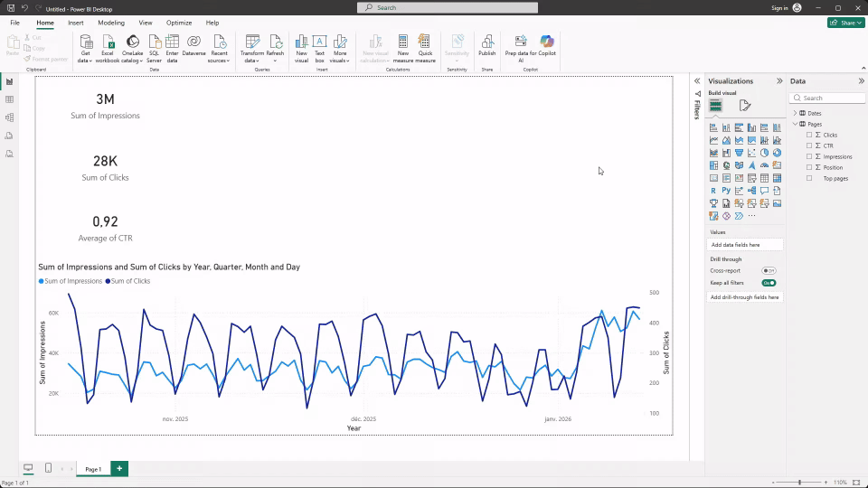Expand the Dates table
The width and height of the screenshot is (868, 488).
796,113
